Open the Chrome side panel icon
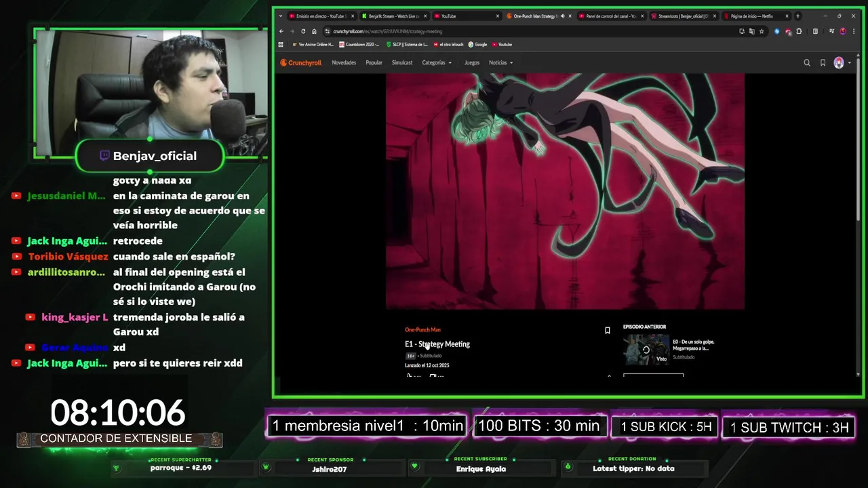868x488 pixels. pyautogui.click(x=815, y=31)
